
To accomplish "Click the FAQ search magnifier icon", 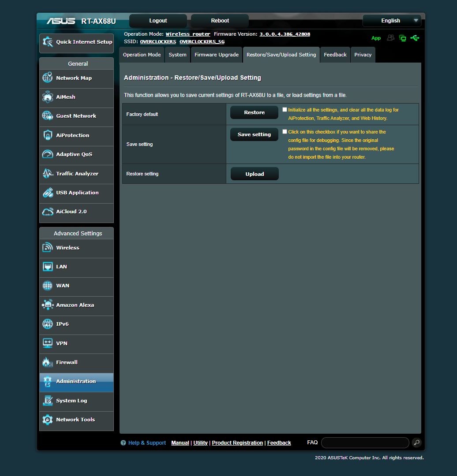I will (x=417, y=443).
